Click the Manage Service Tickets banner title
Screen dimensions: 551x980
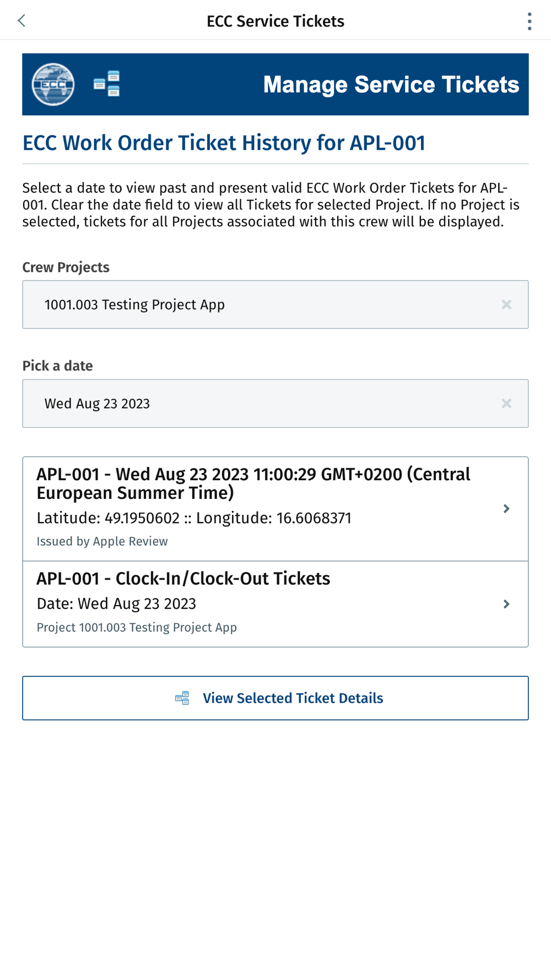click(x=391, y=84)
